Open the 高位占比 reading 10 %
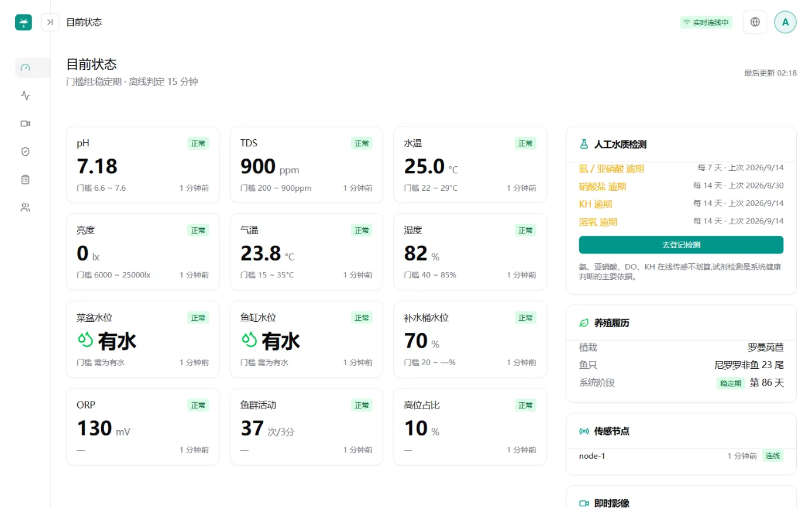This screenshot has height=508, width=812. (422, 428)
